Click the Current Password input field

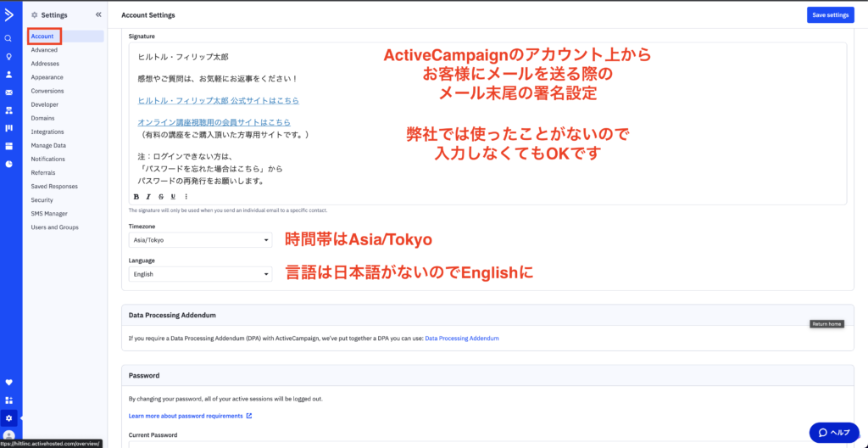pyautogui.click(x=487, y=445)
